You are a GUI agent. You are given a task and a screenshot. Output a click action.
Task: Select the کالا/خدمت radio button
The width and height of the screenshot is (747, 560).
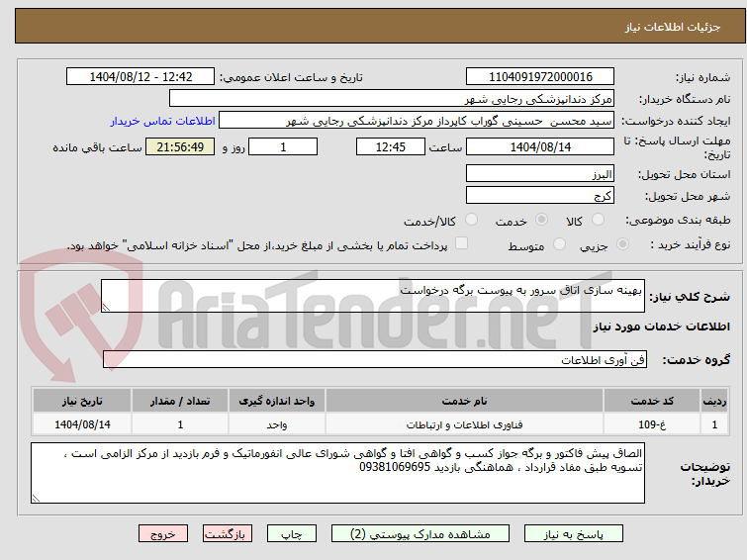point(471,220)
